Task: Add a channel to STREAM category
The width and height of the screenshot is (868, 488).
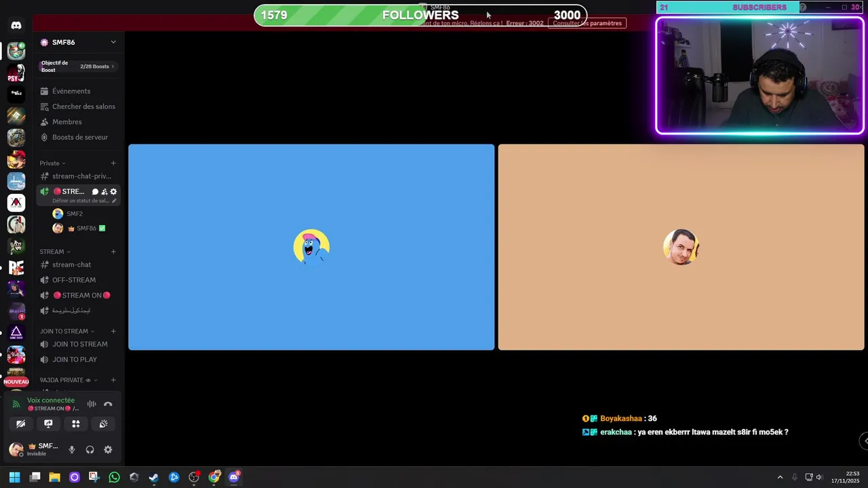Action: tap(113, 251)
